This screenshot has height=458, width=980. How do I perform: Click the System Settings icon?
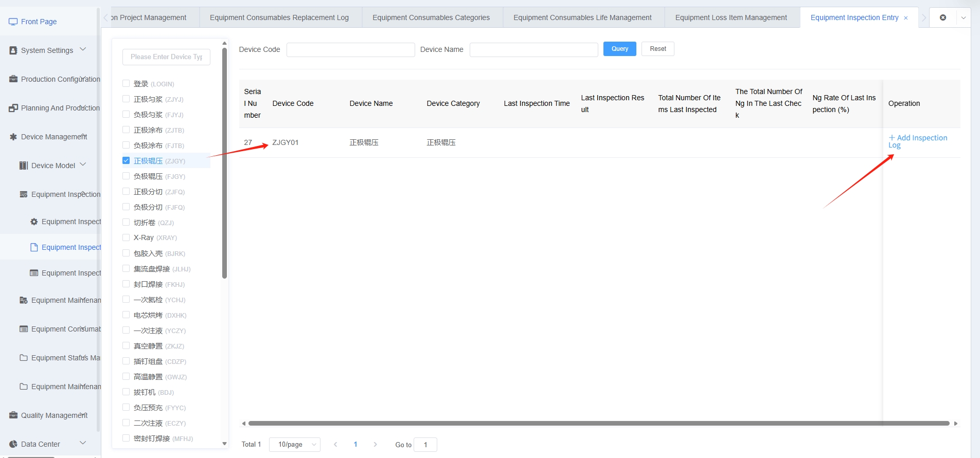coord(13,50)
